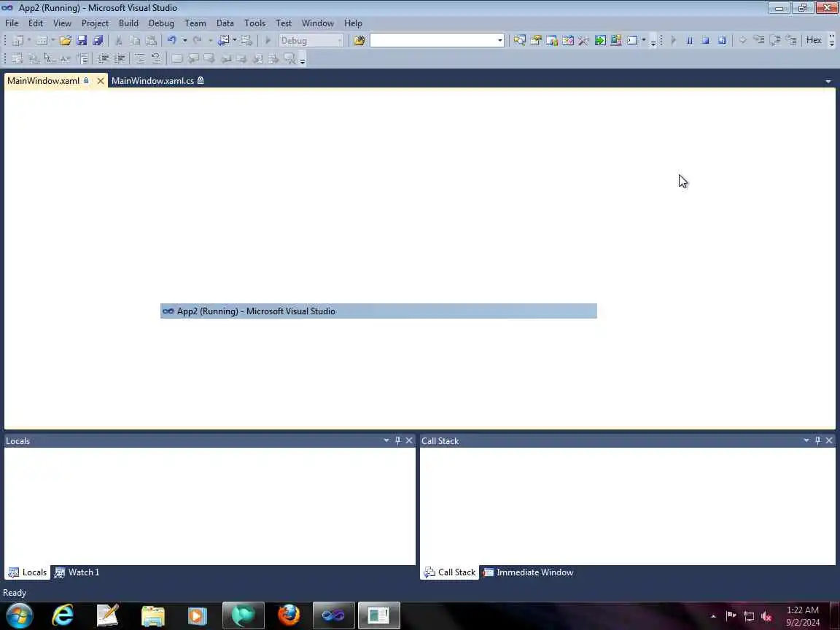This screenshot has height=630, width=840.
Task: Toggle Hex display mode
Action: coord(814,40)
